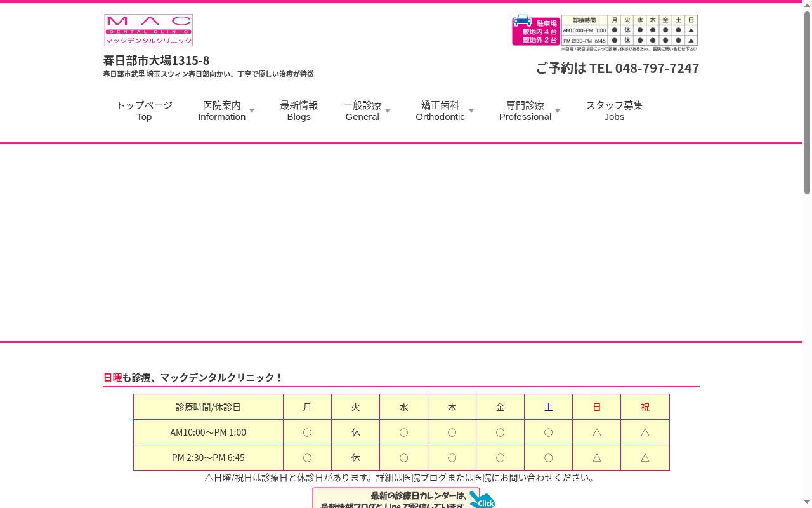Open the 専門診療 Professional menu
The height and width of the screenshot is (508, 812).
525,110
